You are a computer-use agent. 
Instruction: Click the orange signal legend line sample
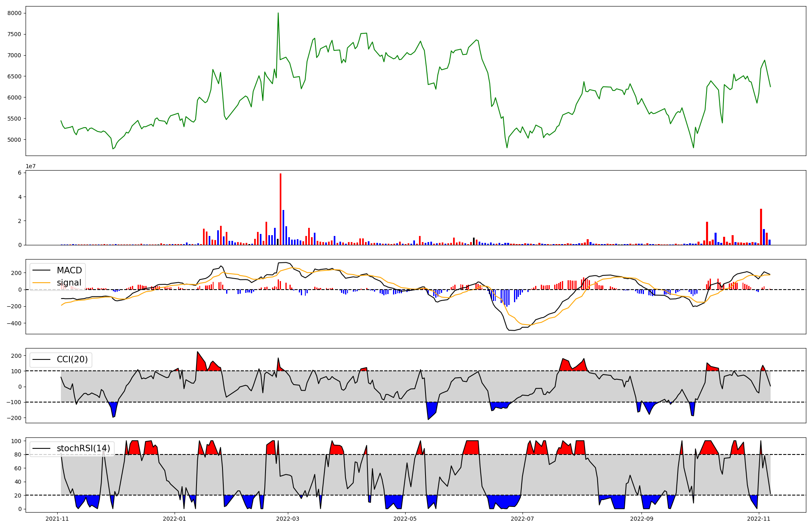(x=41, y=283)
